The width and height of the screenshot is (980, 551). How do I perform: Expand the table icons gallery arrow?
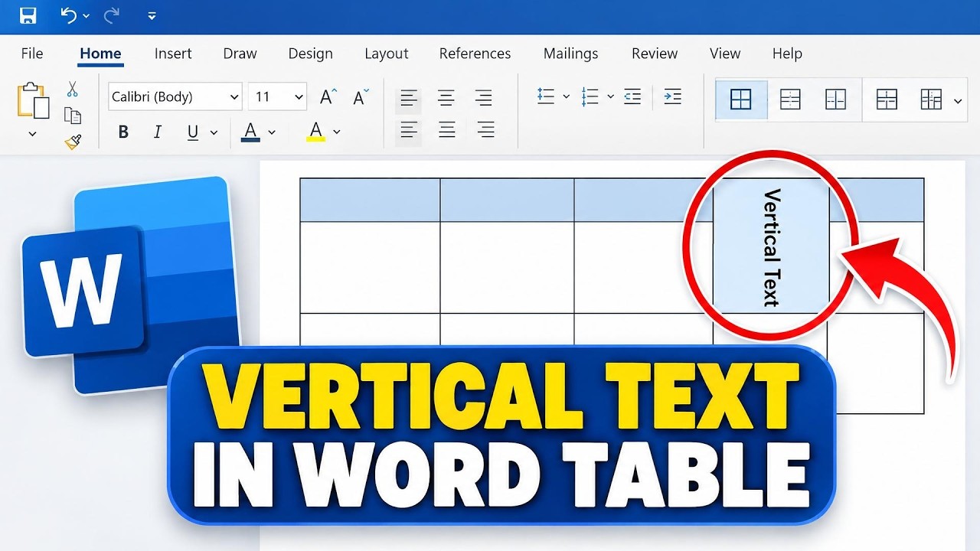(x=959, y=99)
